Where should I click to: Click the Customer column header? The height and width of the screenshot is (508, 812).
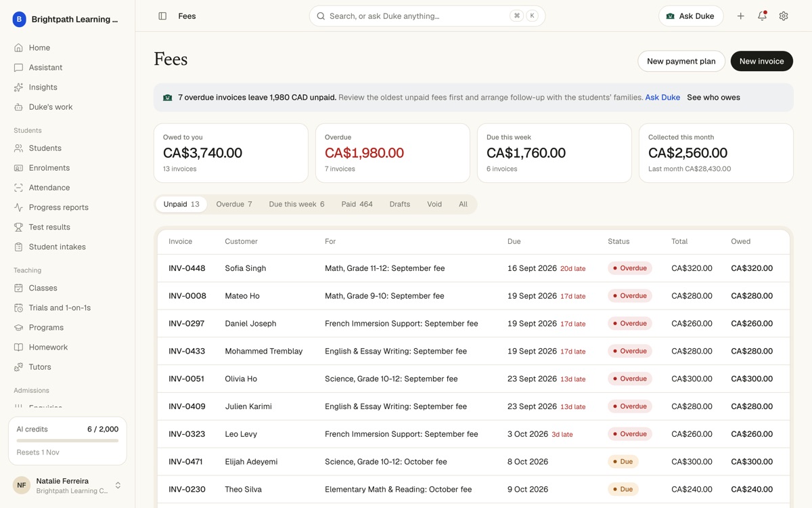click(241, 241)
